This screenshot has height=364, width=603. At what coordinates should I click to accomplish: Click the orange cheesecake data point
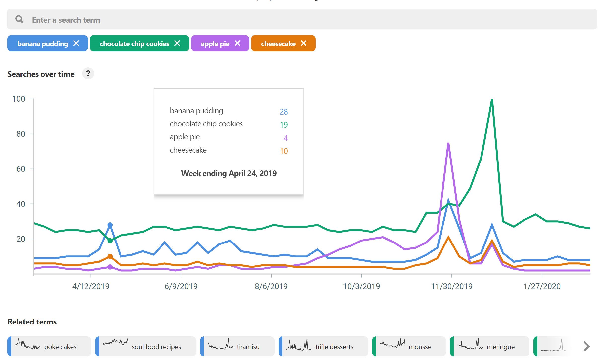tap(110, 256)
